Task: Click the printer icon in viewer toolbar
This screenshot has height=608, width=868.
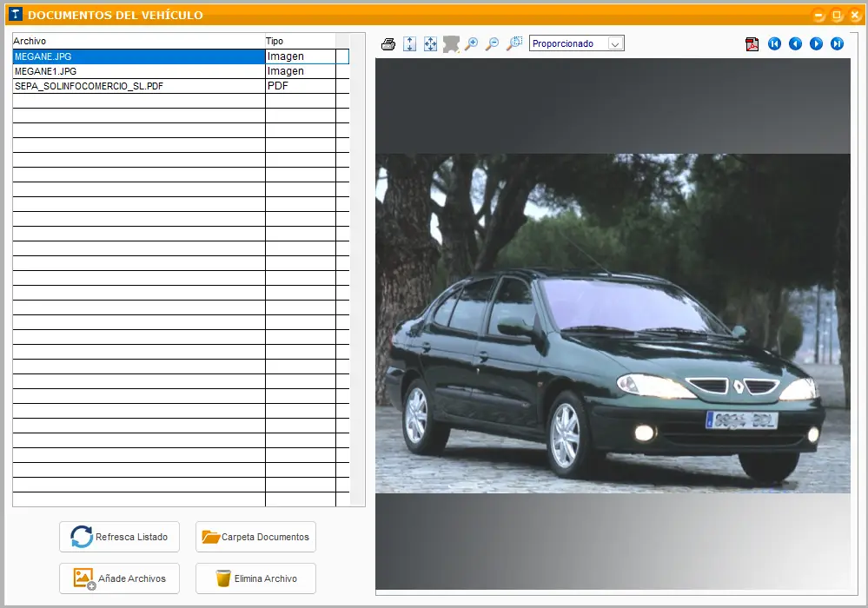Action: coord(388,44)
